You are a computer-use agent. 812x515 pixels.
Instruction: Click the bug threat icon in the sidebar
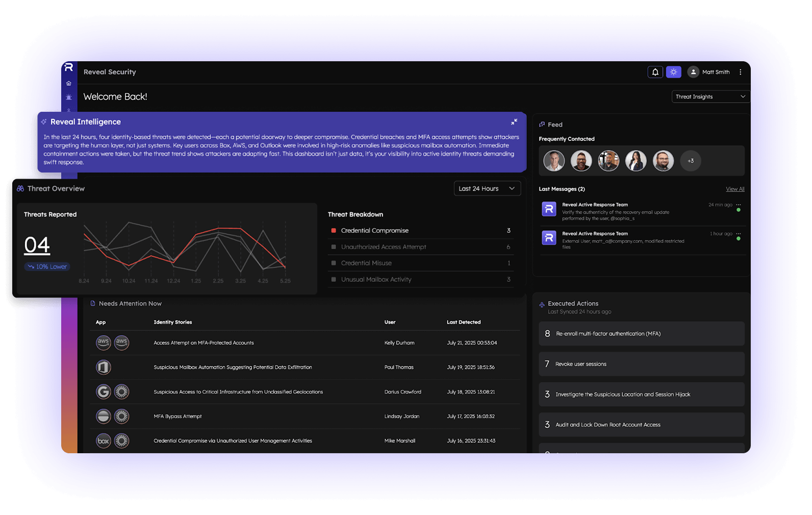(x=69, y=97)
